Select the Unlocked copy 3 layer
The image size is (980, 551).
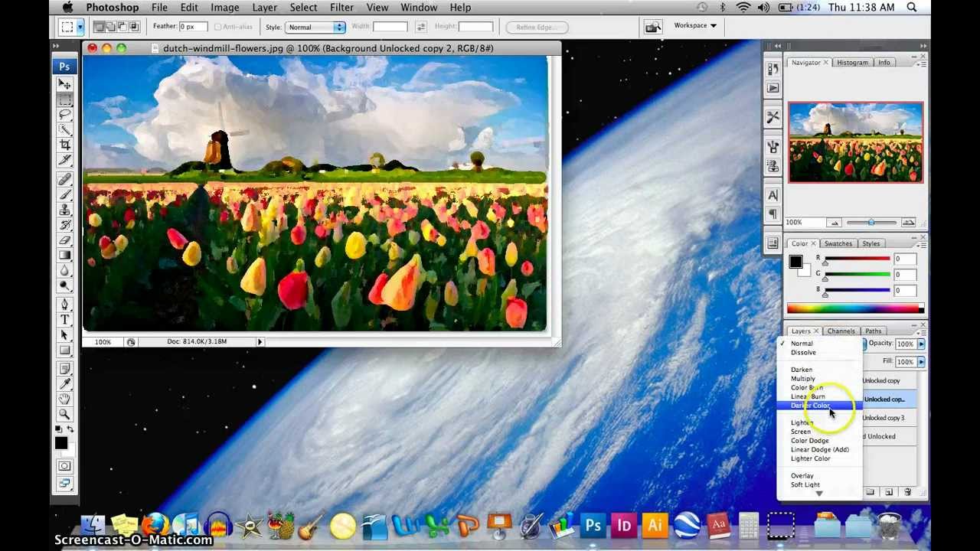coord(884,417)
